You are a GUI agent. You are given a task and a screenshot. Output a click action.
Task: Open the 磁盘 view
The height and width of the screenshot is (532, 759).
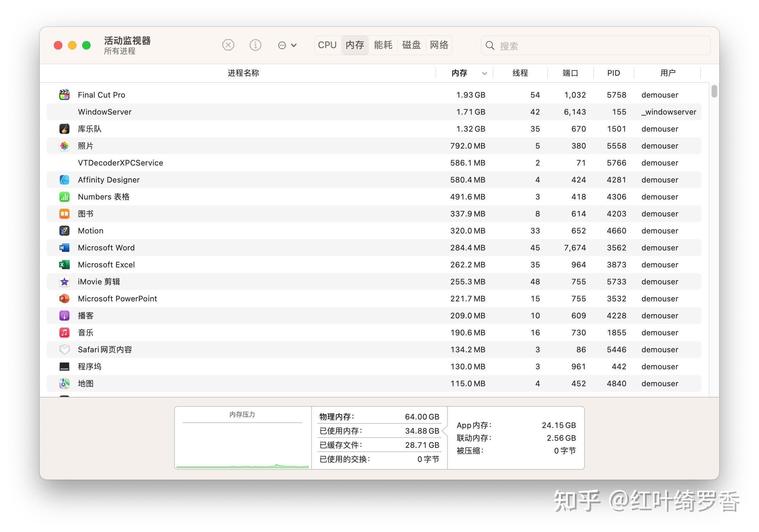pos(411,45)
